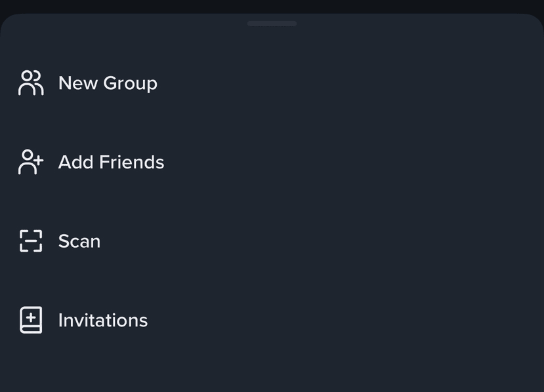Viewport: 544px width, 392px height.
Task: Hit the scanner bracket icon
Action: (31, 241)
